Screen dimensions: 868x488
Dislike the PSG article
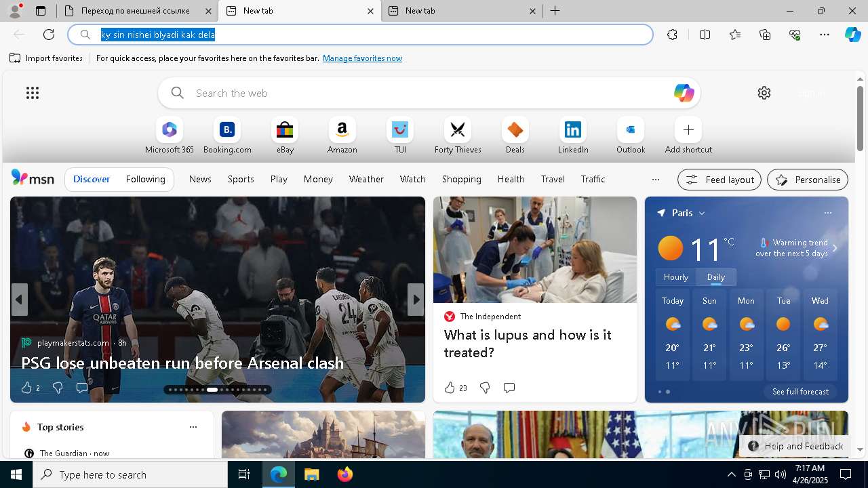pyautogui.click(x=58, y=388)
